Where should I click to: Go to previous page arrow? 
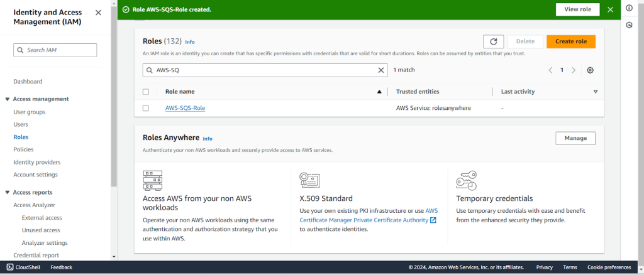click(x=550, y=70)
